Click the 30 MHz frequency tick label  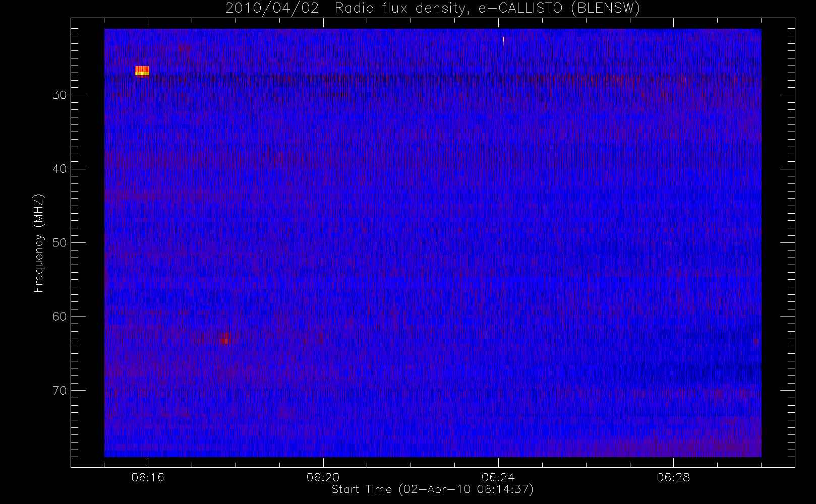coord(60,95)
